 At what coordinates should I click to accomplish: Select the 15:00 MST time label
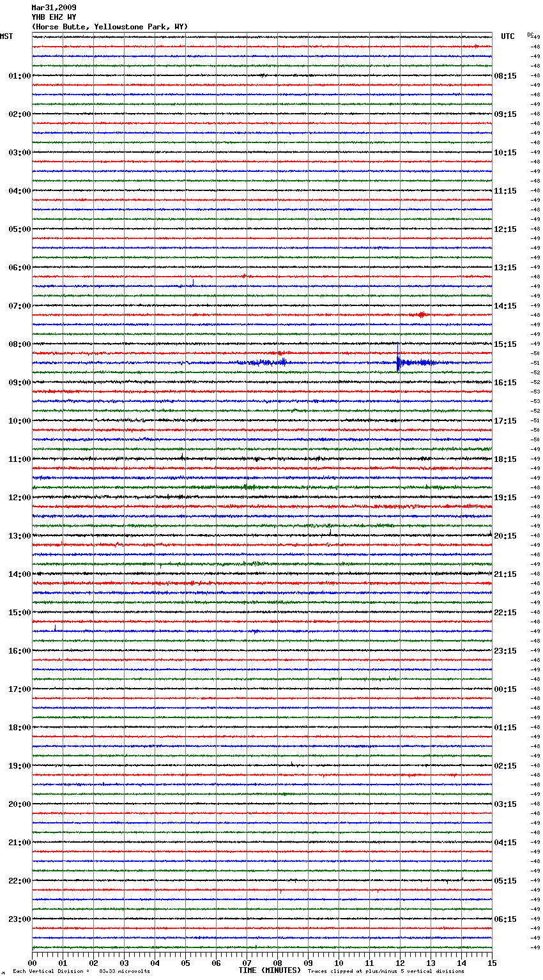(x=20, y=613)
